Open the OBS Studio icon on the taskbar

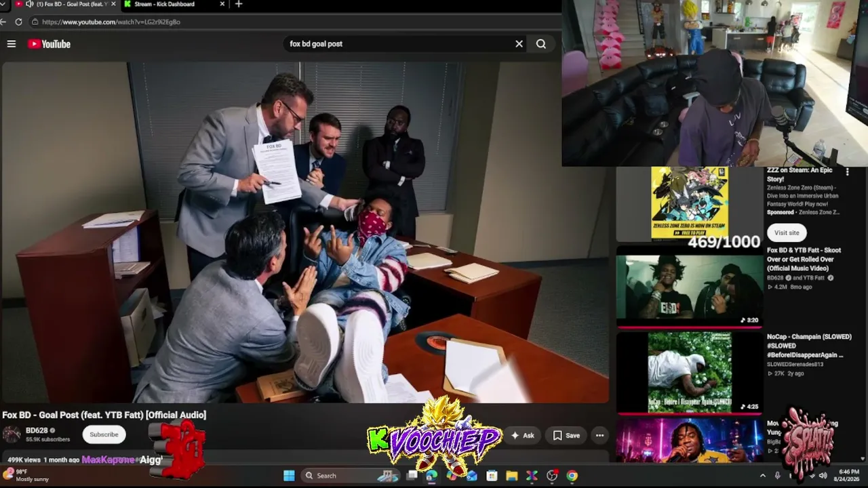click(552, 476)
